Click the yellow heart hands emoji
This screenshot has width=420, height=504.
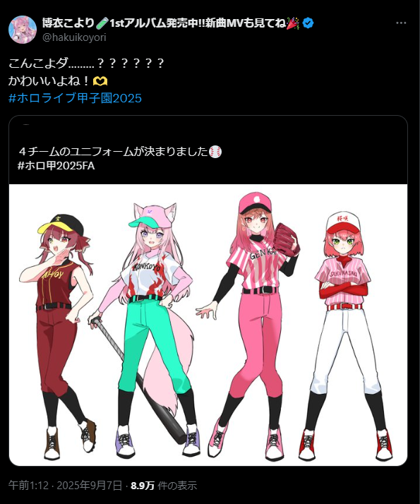(100, 81)
